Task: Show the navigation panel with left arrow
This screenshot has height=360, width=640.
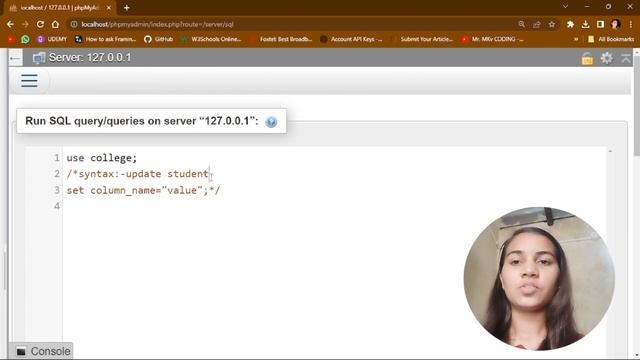Action: click(15, 58)
